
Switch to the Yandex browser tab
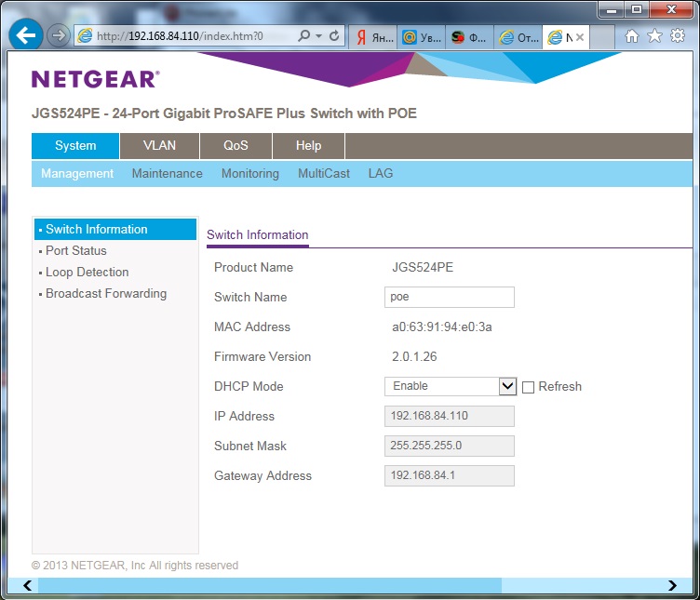tap(372, 37)
